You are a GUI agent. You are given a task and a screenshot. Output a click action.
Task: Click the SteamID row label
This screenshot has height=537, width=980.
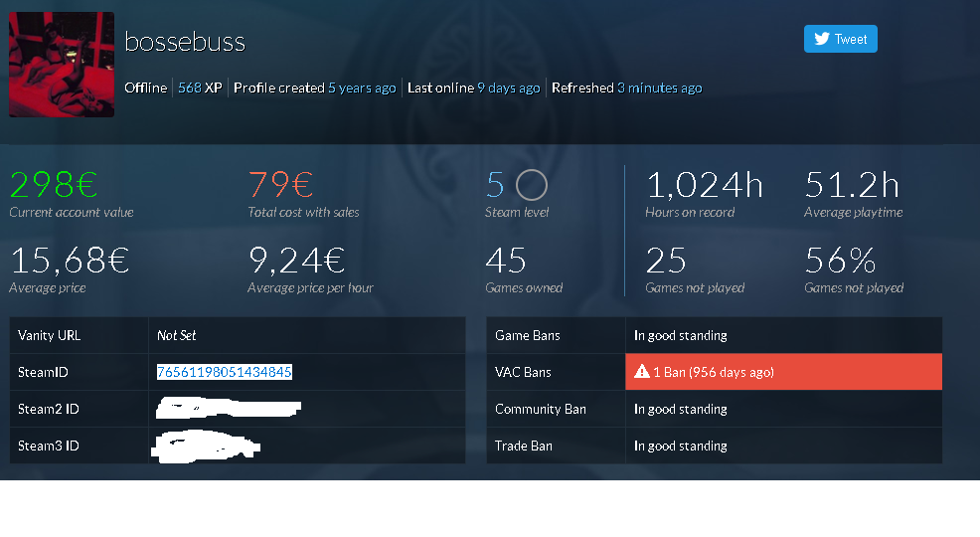click(x=43, y=372)
